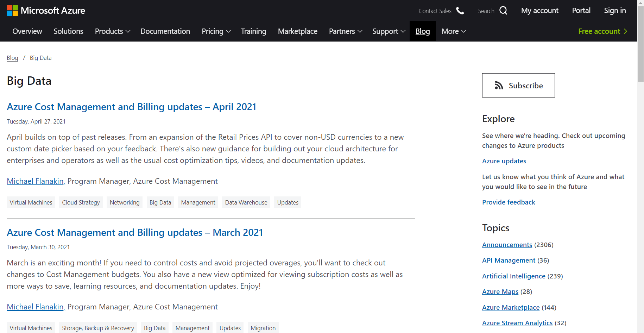Click the page vertical scrollbar thumb
Viewport: 644px width, 333px height.
640,44
